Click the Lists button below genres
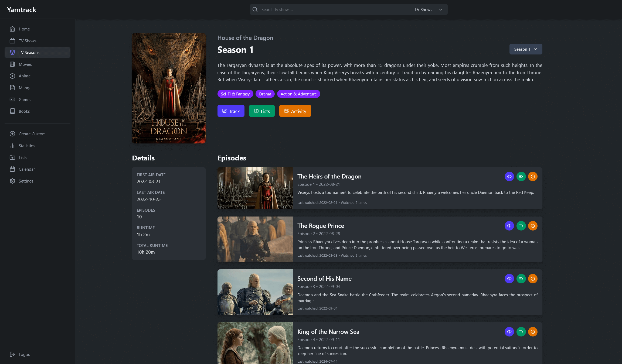The image size is (622, 364). pyautogui.click(x=261, y=111)
